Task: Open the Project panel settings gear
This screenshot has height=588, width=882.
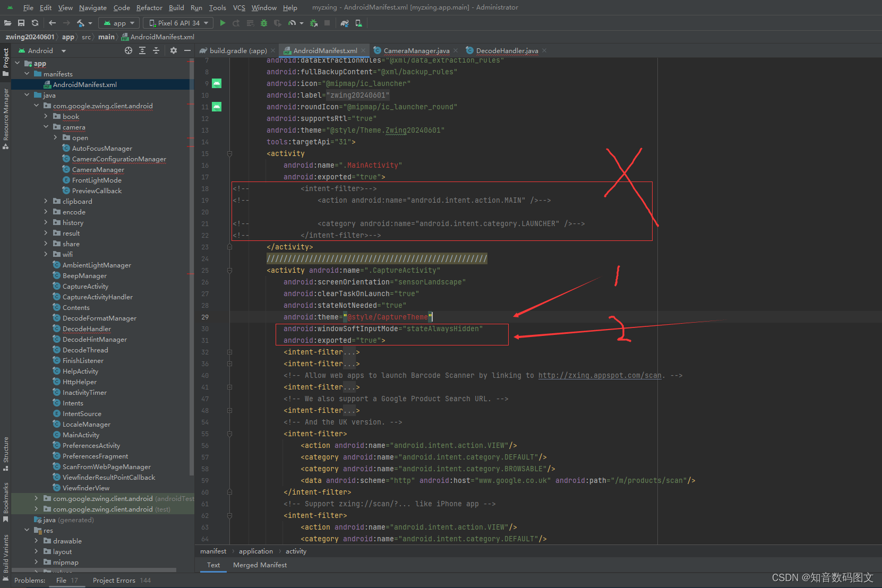Action: point(174,50)
